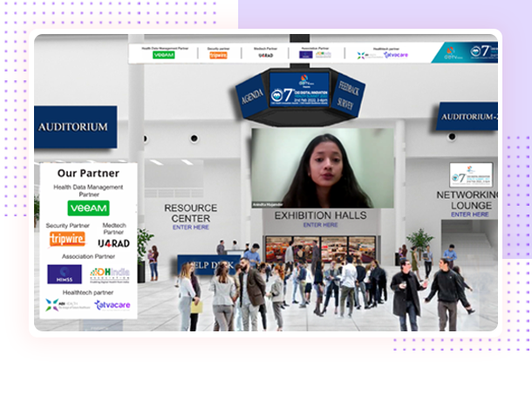Open the Help Desk counter

tap(199, 265)
